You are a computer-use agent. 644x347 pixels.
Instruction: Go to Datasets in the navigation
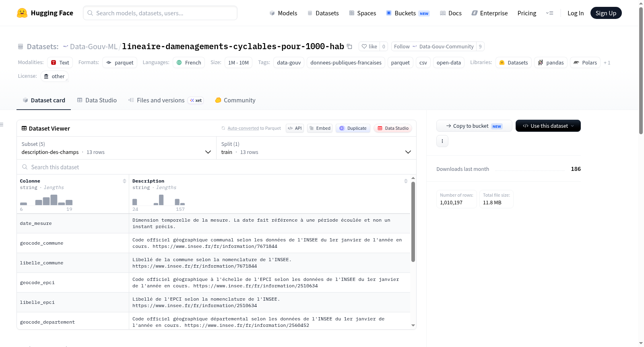[323, 13]
